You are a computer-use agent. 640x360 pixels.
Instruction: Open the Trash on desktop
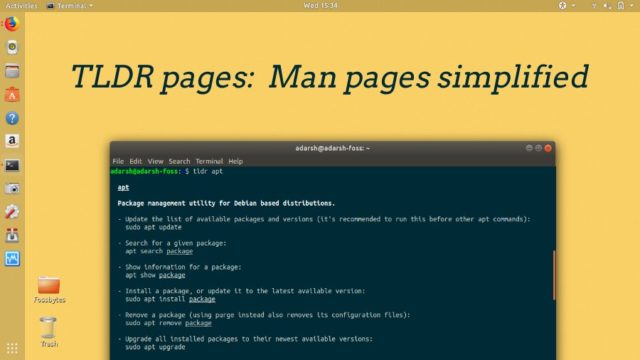click(49, 332)
